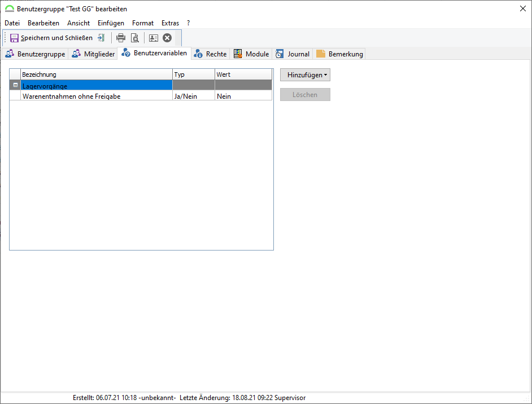Click Speichern und Schließen button
Image resolution: width=532 pixels, height=404 pixels.
pos(51,38)
